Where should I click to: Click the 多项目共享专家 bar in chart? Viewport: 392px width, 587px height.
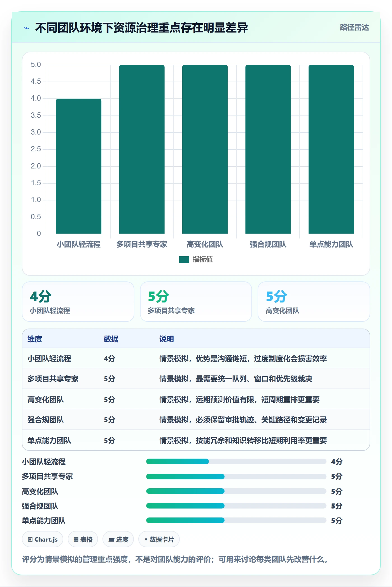tap(142, 149)
